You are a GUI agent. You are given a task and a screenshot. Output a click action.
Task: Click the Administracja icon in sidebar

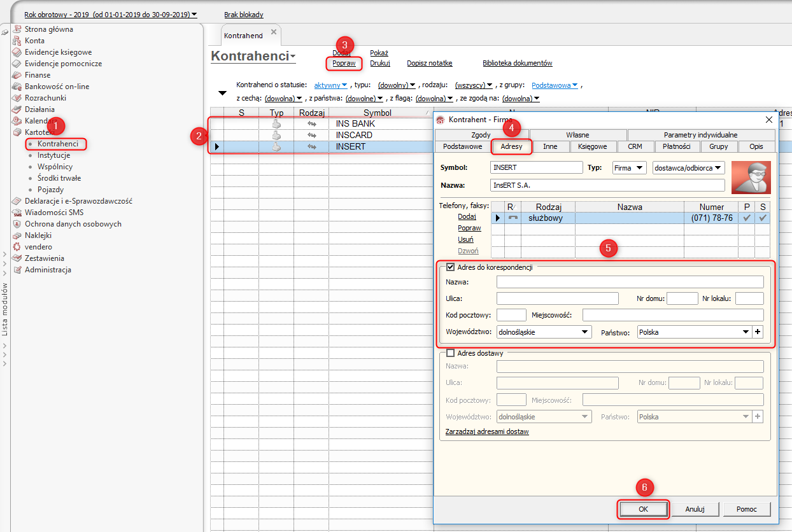pyautogui.click(x=17, y=270)
